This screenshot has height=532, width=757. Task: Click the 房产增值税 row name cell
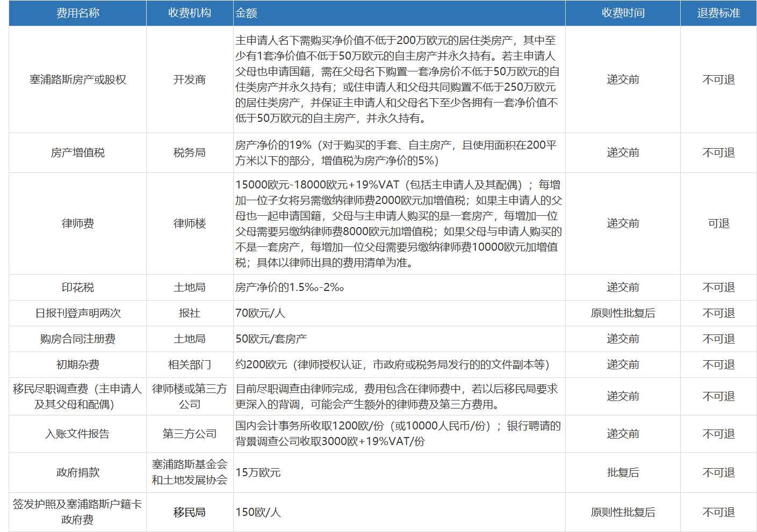tap(78, 152)
